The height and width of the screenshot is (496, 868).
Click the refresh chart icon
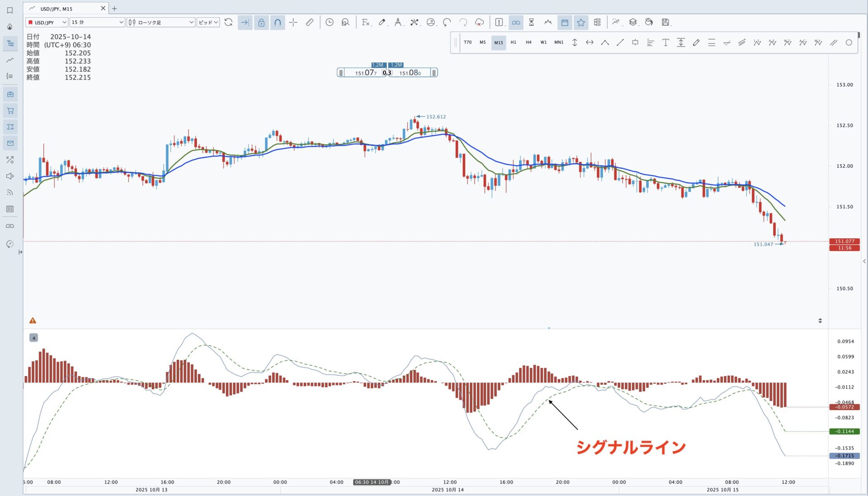228,22
